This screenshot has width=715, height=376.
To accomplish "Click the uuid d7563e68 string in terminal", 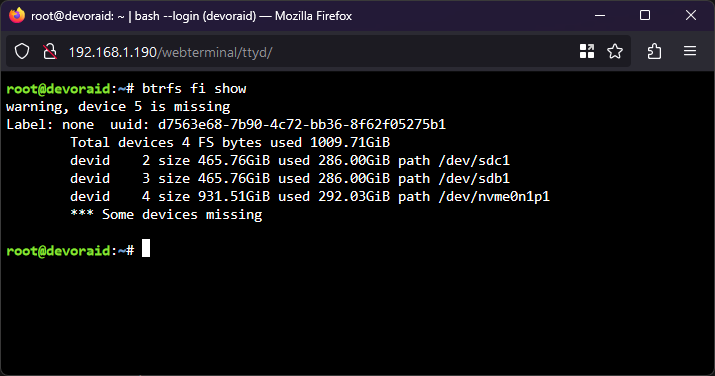I will (302, 124).
